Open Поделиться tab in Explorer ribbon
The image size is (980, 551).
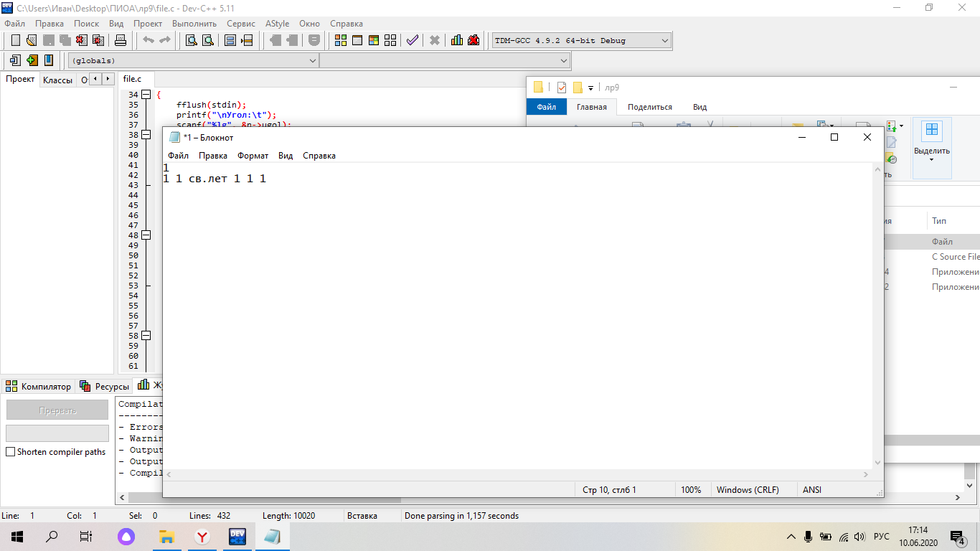pyautogui.click(x=650, y=107)
